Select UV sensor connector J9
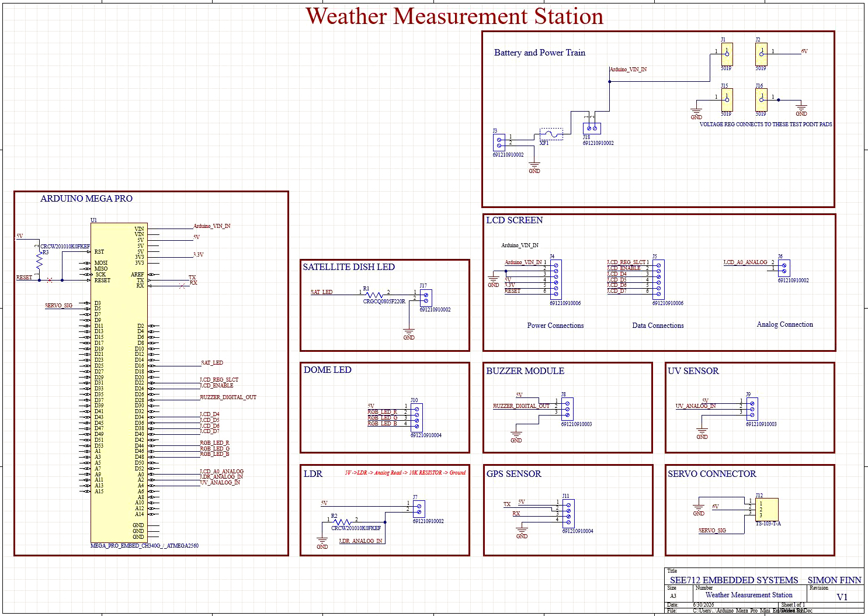Viewport: 868px width, 616px height. [752, 409]
